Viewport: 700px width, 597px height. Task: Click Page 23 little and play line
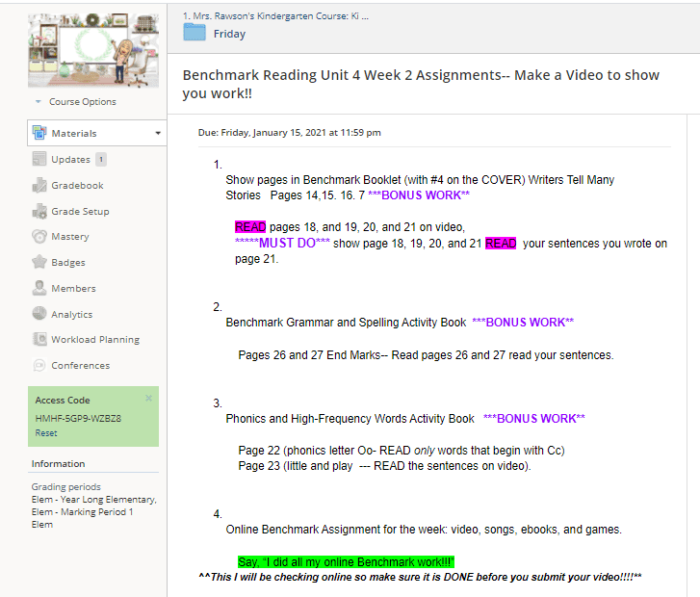click(384, 466)
